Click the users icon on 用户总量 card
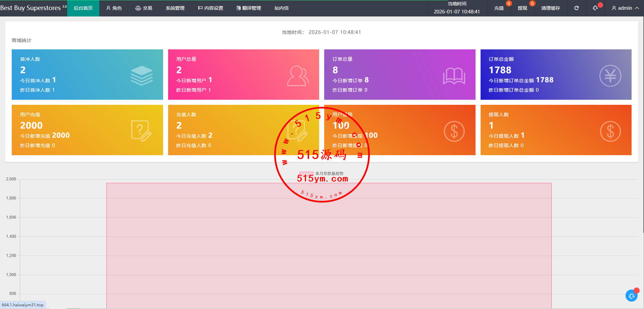 click(x=297, y=76)
